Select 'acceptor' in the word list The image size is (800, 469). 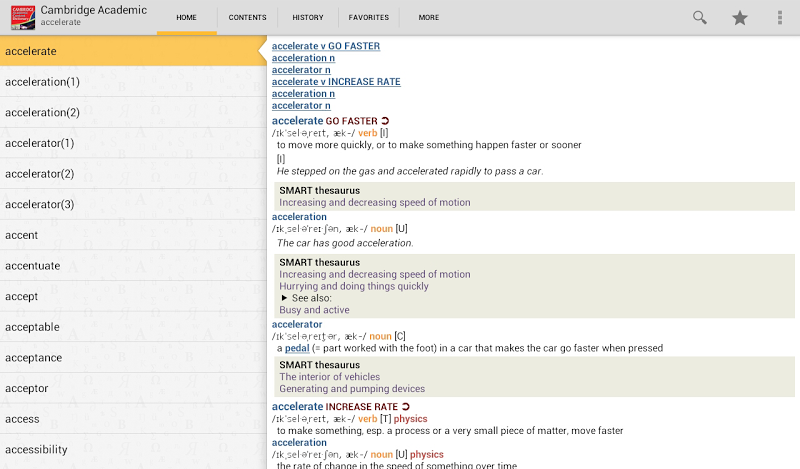[133, 388]
